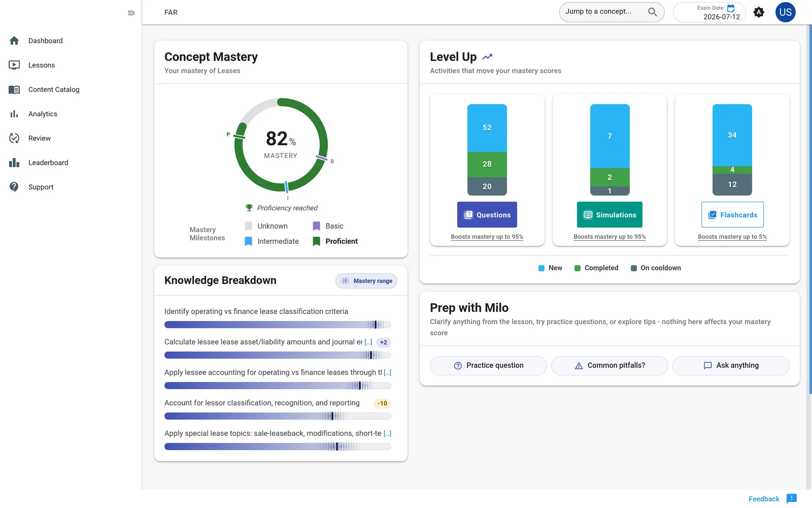Click the 52 new questions bar segment

487,128
